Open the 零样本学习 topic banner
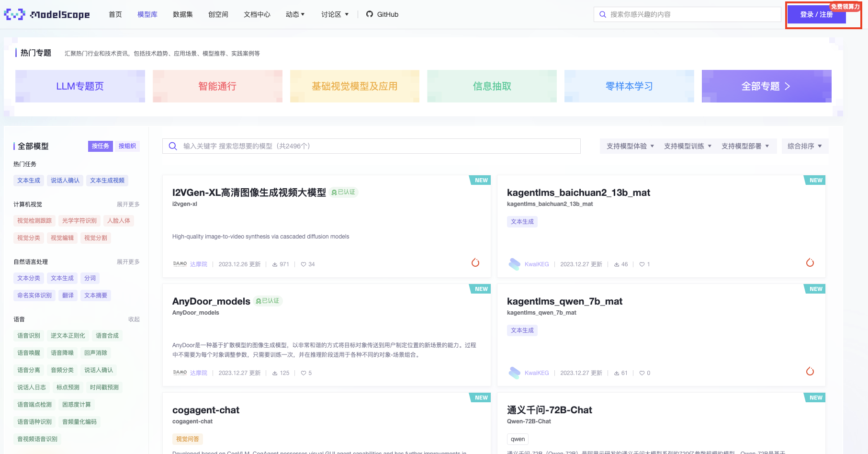Screen dimensions: 868x454 pos(629,86)
